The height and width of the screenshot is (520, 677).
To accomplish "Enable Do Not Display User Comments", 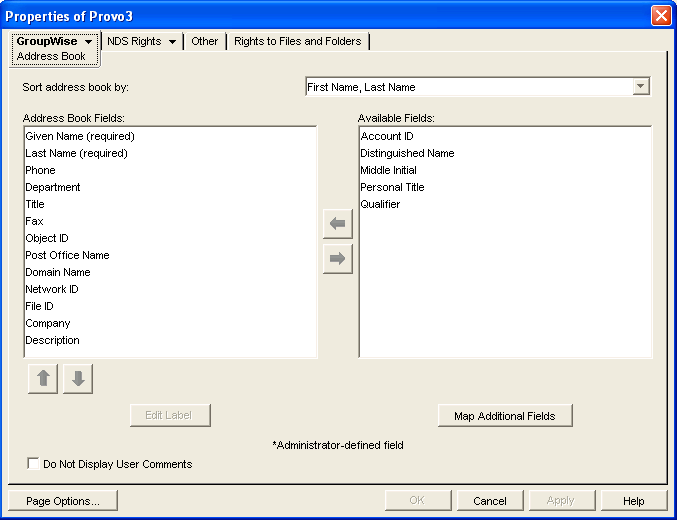I will pos(33,463).
